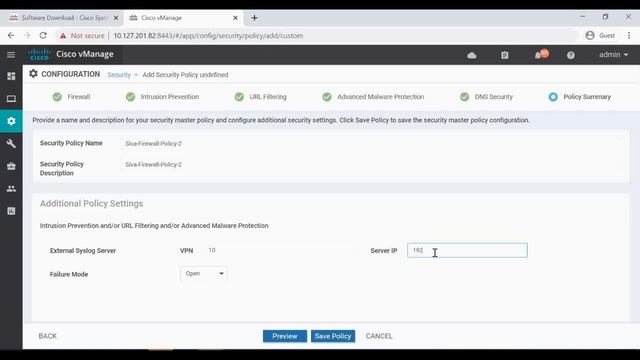Open a new browser tab
Viewport: 640px width, 360px height.
pos(254,18)
